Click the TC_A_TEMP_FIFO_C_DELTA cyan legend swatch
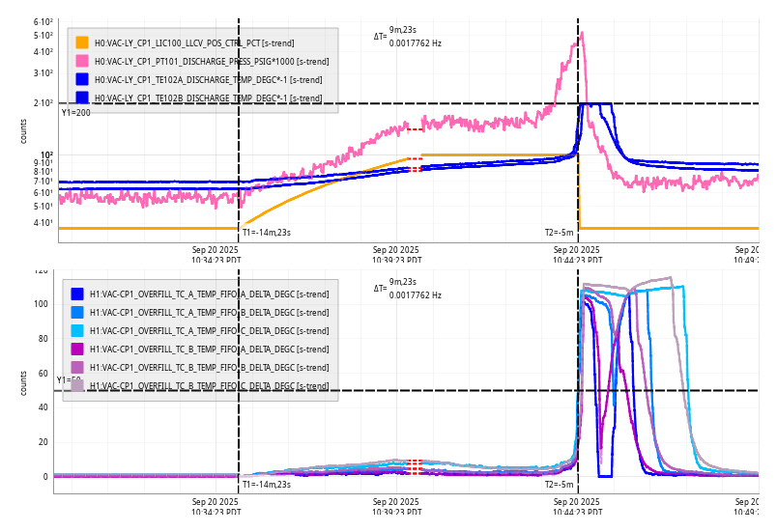 [x=77, y=331]
